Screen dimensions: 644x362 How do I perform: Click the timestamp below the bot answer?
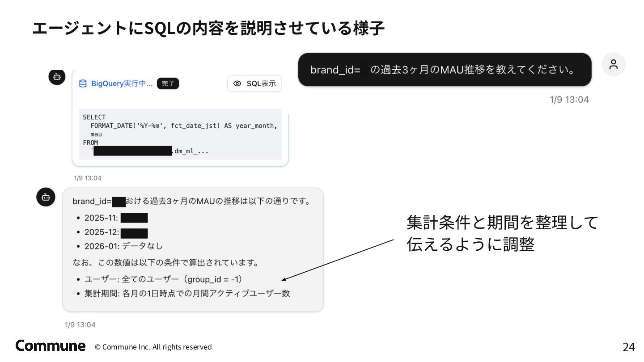click(80, 325)
